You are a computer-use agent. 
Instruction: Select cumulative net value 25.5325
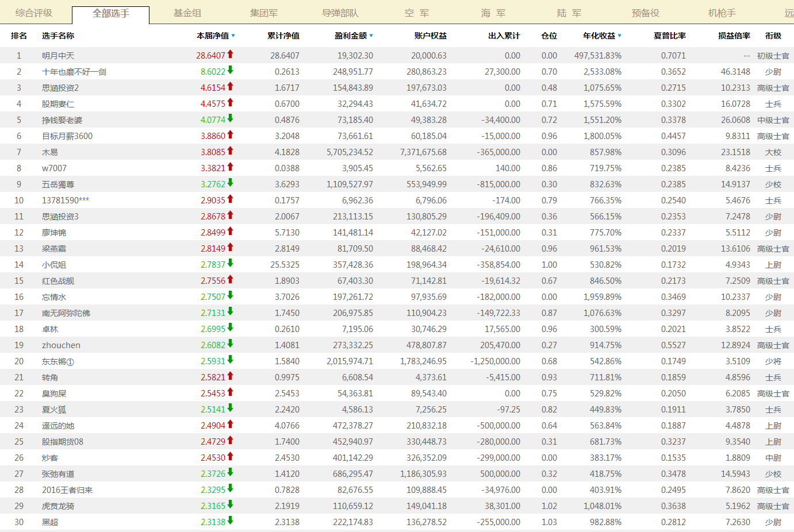point(285,265)
